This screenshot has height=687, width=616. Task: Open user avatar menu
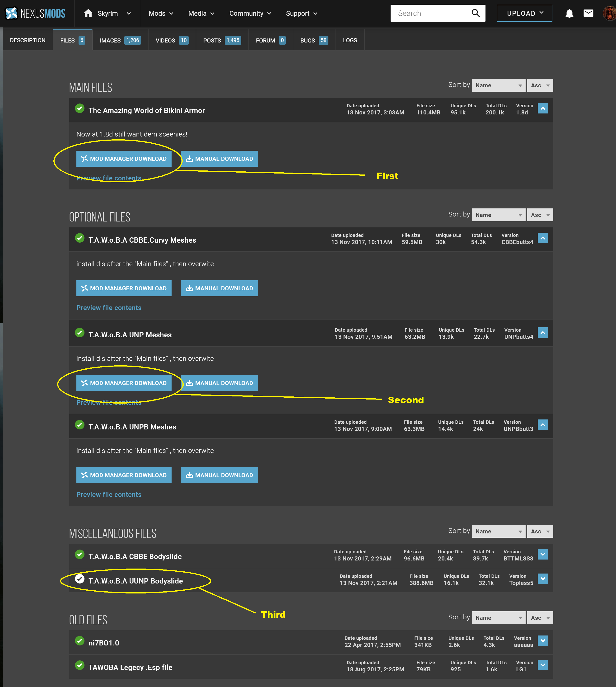(x=610, y=13)
